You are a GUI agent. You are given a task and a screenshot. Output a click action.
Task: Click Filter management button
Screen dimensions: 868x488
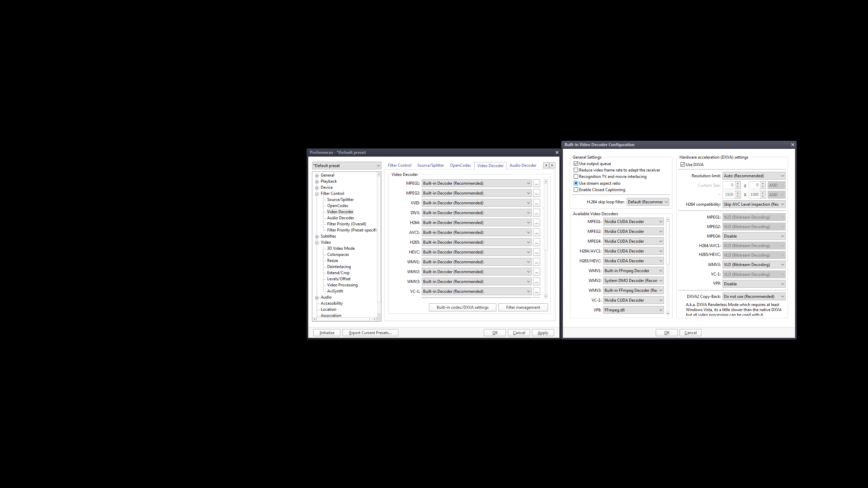tap(523, 307)
